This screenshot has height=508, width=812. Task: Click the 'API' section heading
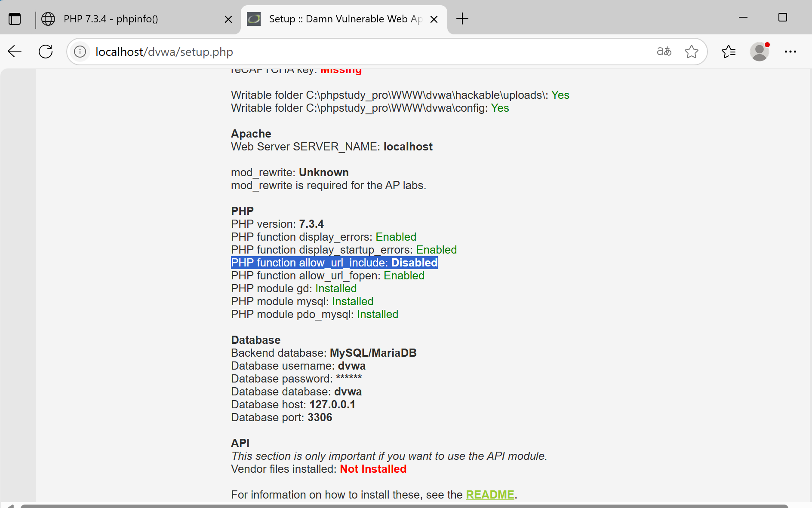point(240,443)
